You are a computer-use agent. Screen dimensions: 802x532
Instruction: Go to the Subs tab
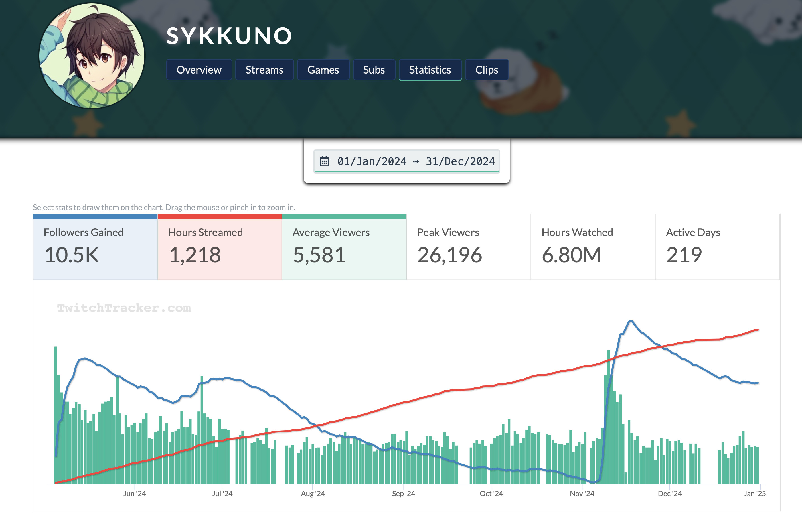374,70
